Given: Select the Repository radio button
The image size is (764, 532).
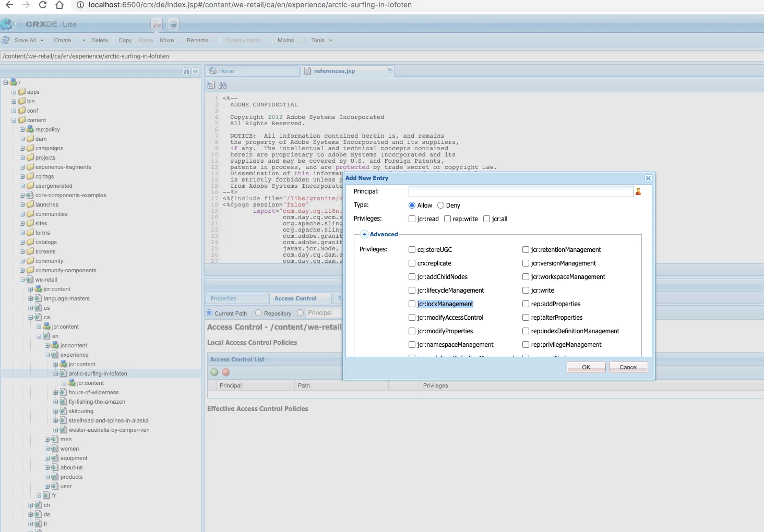Looking at the screenshot, I should pyautogui.click(x=258, y=313).
